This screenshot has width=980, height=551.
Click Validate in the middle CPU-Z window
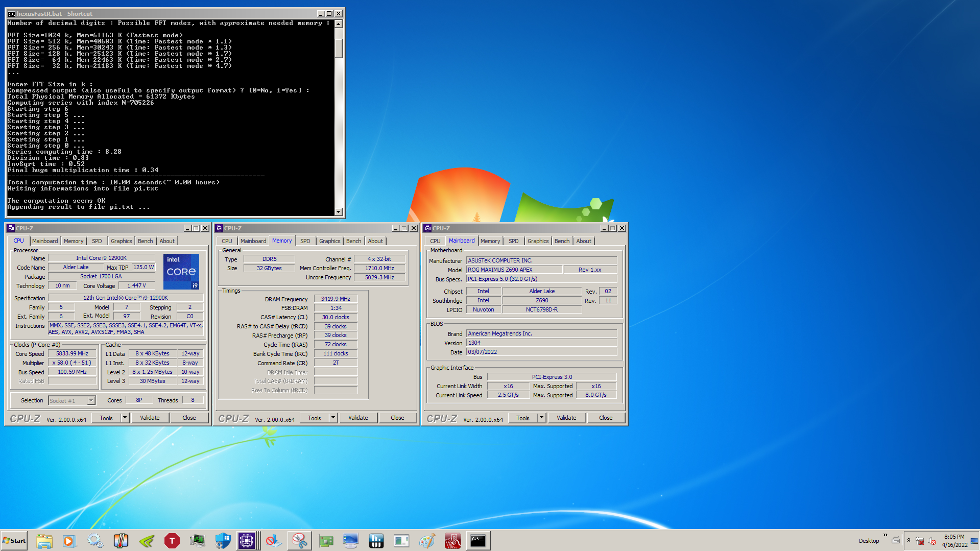point(358,418)
